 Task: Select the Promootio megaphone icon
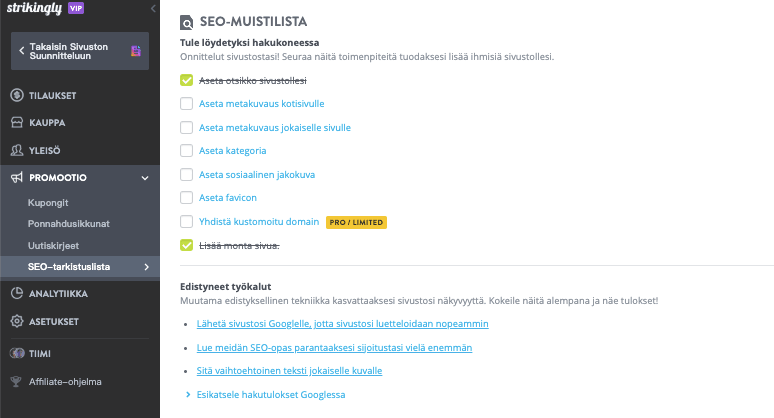16,178
